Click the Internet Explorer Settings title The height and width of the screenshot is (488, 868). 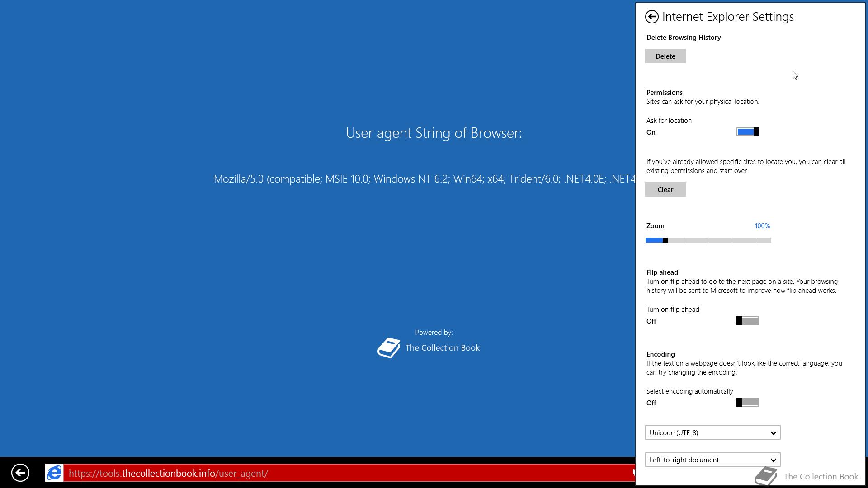click(x=728, y=17)
